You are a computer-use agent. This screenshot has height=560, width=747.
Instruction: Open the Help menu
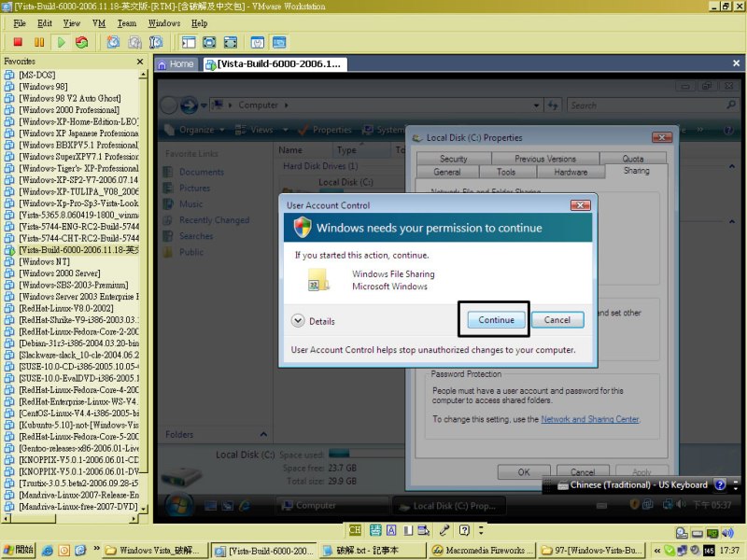(199, 23)
